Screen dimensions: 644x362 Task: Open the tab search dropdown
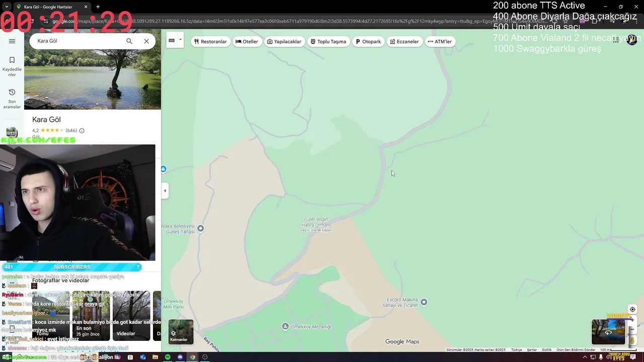coord(6,7)
